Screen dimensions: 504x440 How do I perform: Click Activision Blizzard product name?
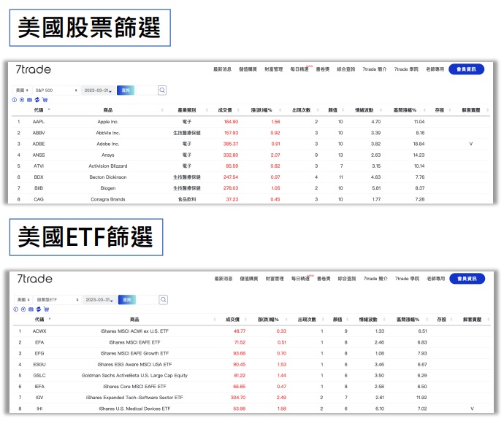[x=108, y=166]
